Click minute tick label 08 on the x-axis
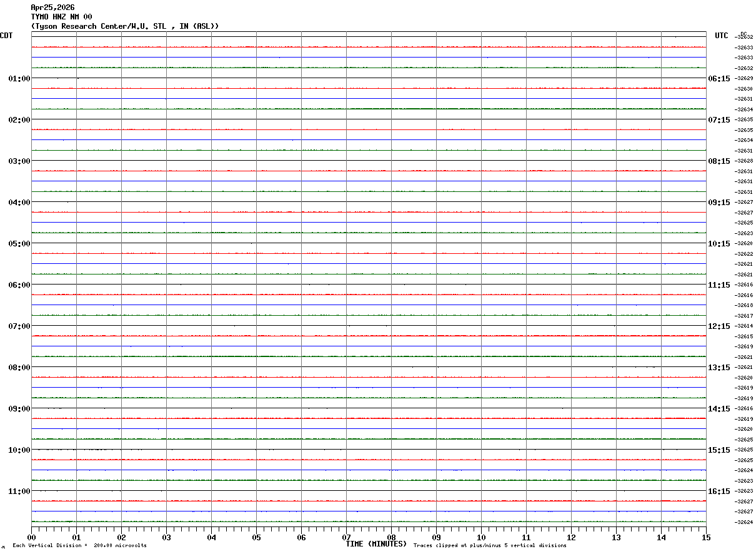The image size is (756, 554). (391, 537)
